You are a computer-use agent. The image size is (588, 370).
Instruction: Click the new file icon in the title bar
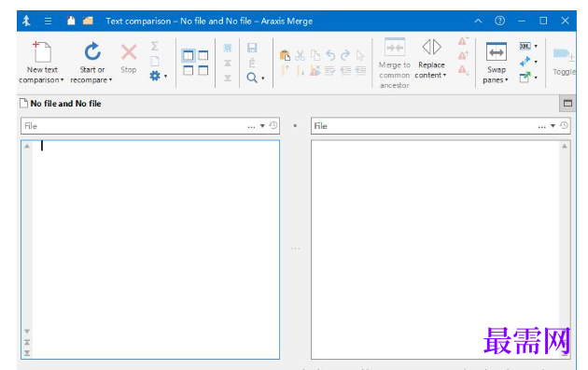[x=71, y=21]
